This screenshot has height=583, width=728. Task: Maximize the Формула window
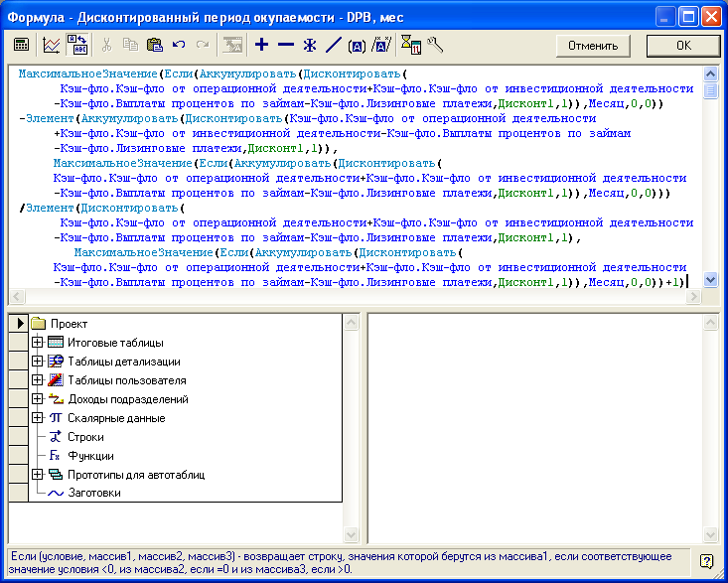[x=687, y=18]
